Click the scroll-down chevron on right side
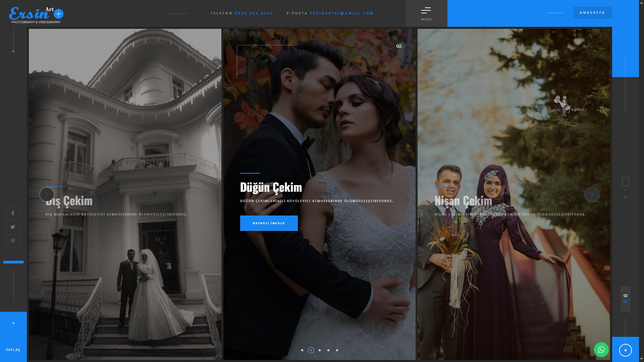This screenshot has width=644, height=362. pyautogui.click(x=625, y=197)
